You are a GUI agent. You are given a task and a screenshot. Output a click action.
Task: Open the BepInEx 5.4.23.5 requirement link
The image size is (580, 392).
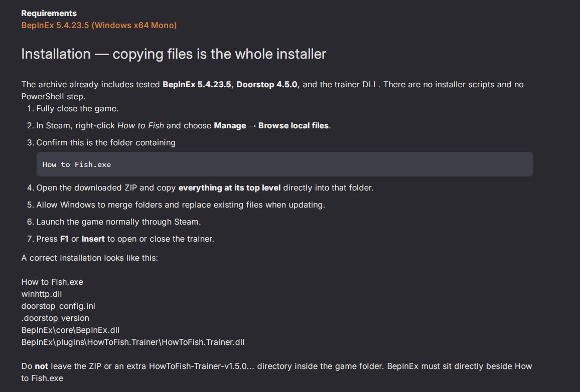pyautogui.click(x=99, y=25)
